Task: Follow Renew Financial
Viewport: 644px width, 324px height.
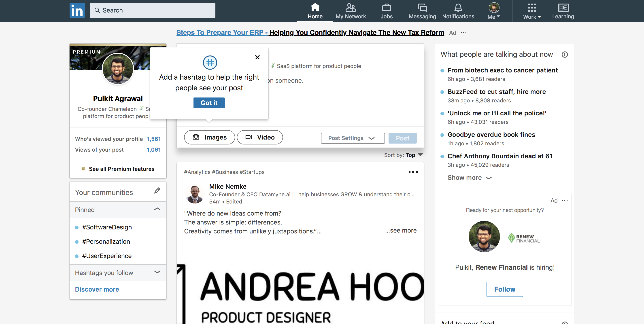Action: click(x=504, y=289)
